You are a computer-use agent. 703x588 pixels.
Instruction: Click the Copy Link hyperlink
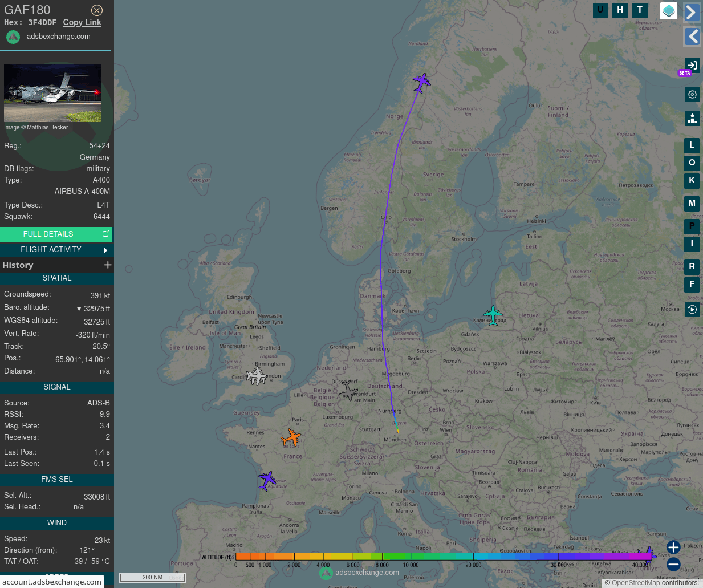coord(82,22)
